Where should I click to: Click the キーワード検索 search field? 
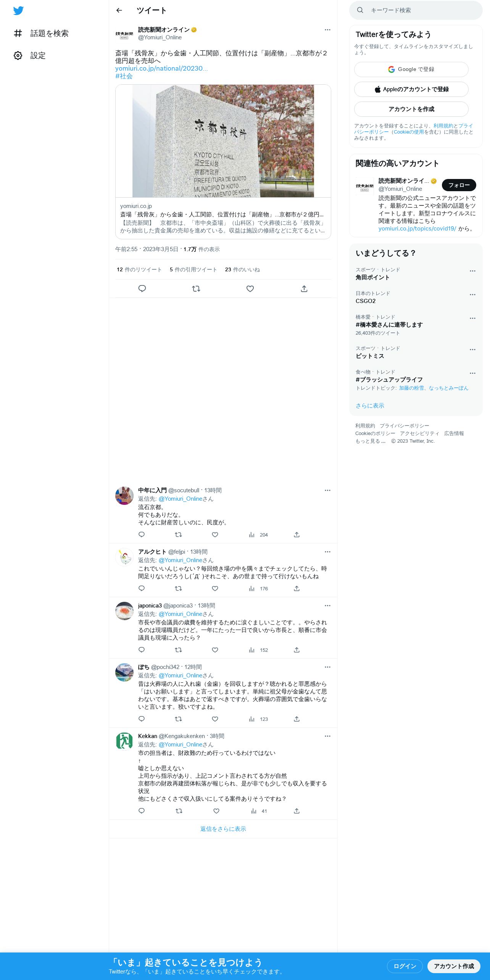coord(416,10)
